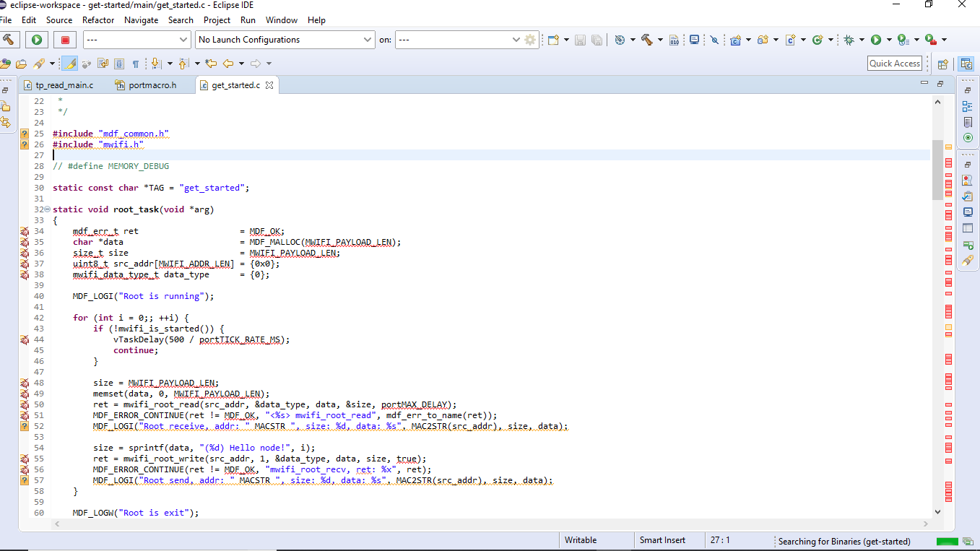Maximize the editor area
Image resolution: width=980 pixels, height=551 pixels.
[x=940, y=84]
